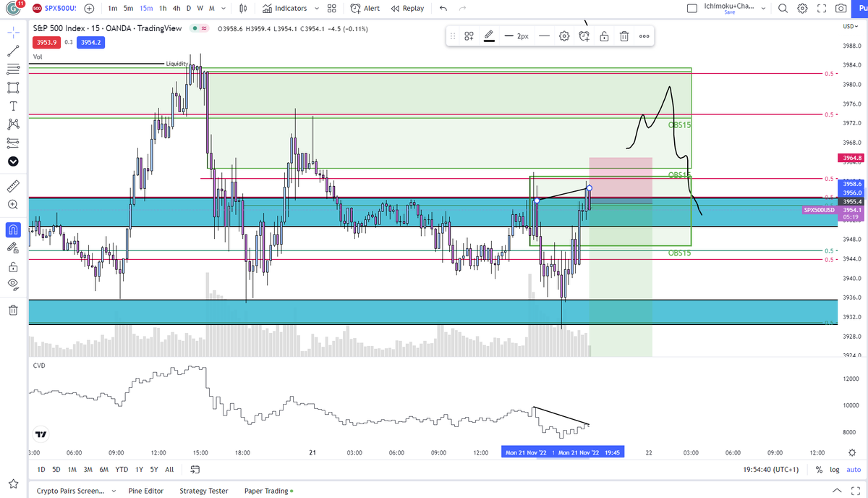The height and width of the screenshot is (498, 868).
Task: Open drawing templates in floating toolbar
Action: (469, 35)
